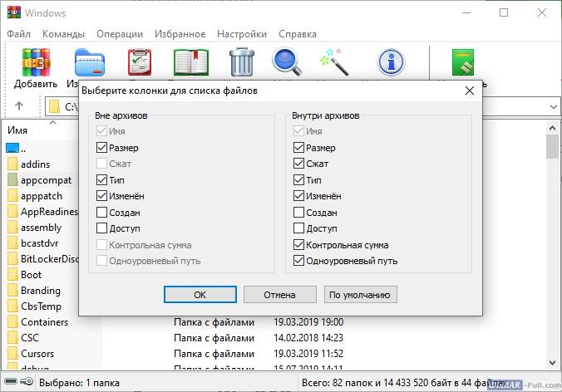Click the Find magnifier toolbar icon

click(287, 62)
